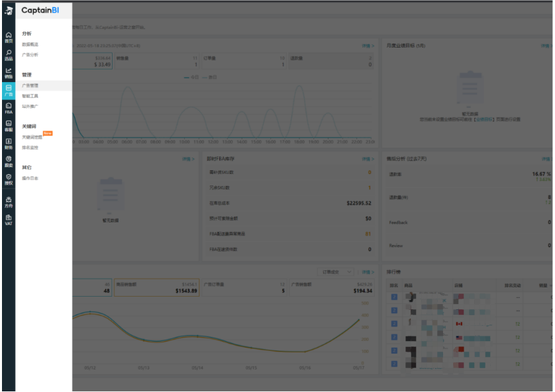555x392 pixels.
Task: Click the 首页 home icon in sidebar
Action: [x=8, y=36]
